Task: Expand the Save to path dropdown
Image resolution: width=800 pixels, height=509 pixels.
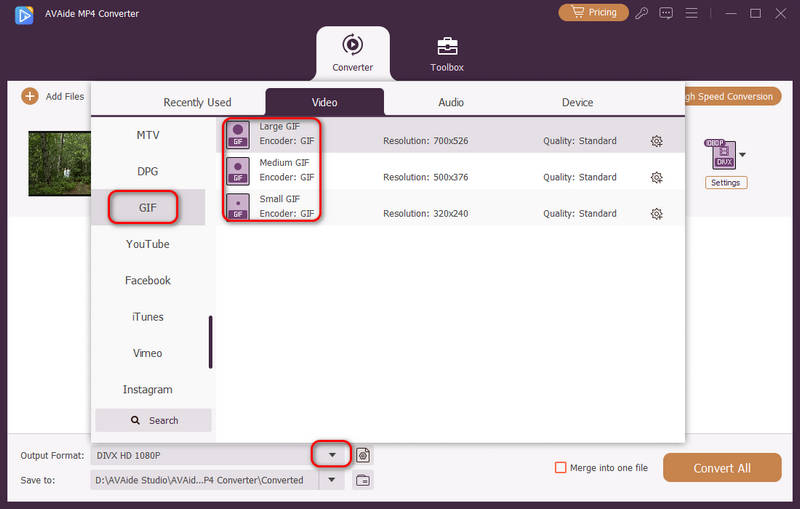Action: (332, 480)
